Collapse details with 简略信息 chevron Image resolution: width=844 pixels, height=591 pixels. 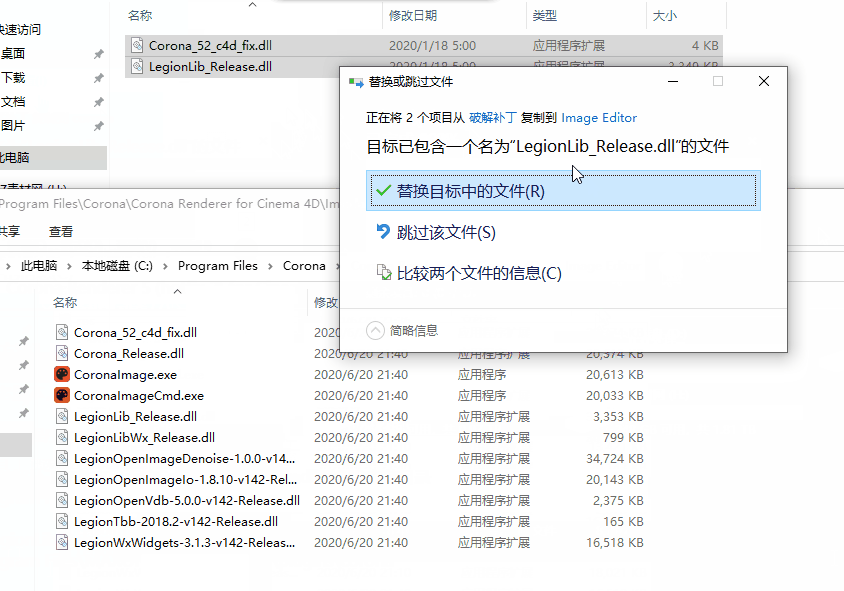click(x=375, y=330)
